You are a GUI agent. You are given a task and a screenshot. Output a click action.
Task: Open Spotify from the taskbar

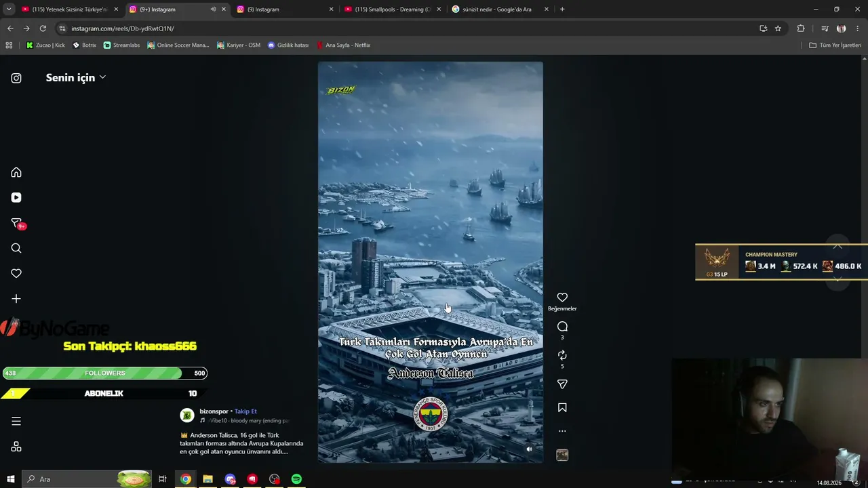point(296,479)
